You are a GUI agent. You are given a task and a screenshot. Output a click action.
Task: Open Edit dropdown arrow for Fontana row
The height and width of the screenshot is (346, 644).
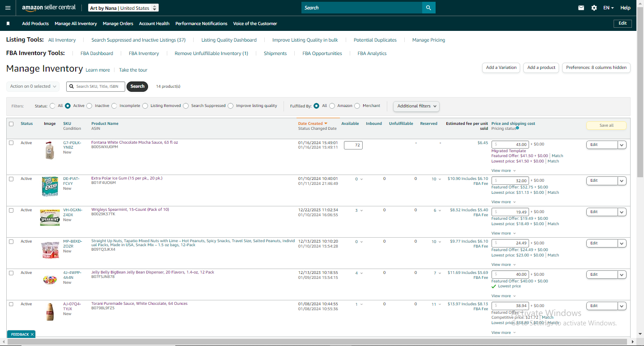click(x=622, y=145)
